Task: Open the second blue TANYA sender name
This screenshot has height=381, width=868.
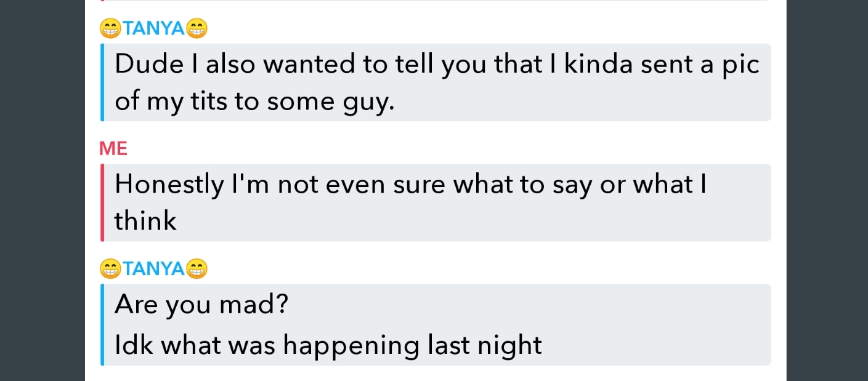Action: (154, 269)
